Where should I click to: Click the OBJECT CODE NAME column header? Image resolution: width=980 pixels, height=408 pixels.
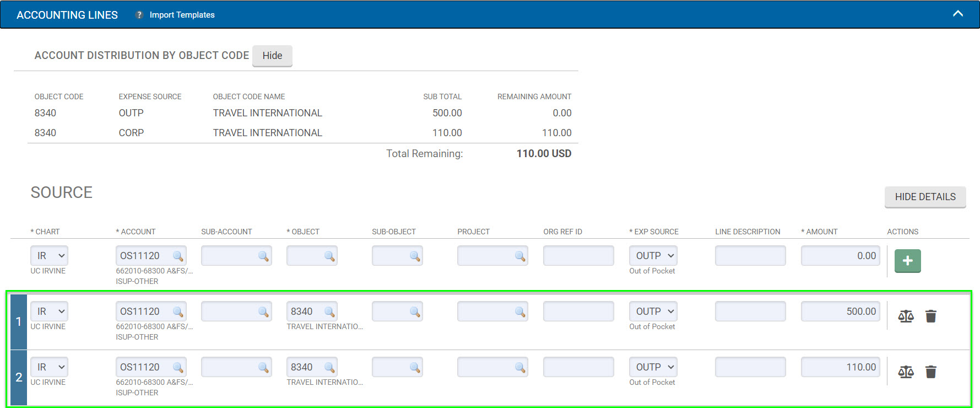[x=249, y=96]
